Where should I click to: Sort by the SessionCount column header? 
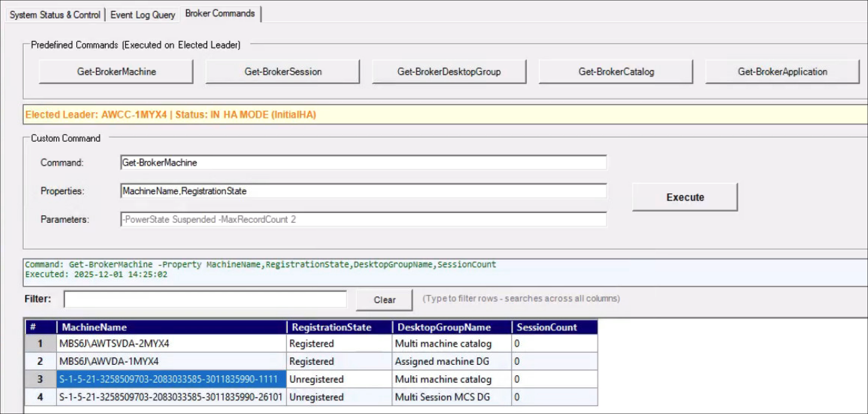click(554, 327)
